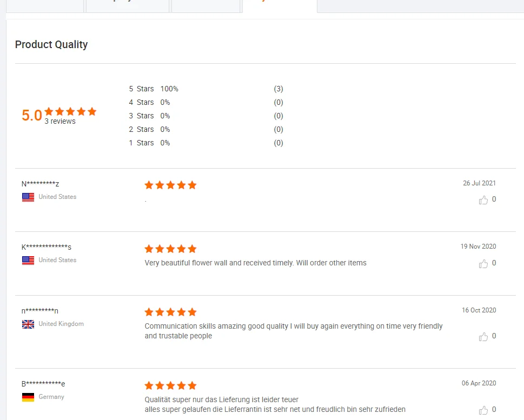Click the currently selected white tab at top
This screenshot has width=524, height=420.
point(279,5)
